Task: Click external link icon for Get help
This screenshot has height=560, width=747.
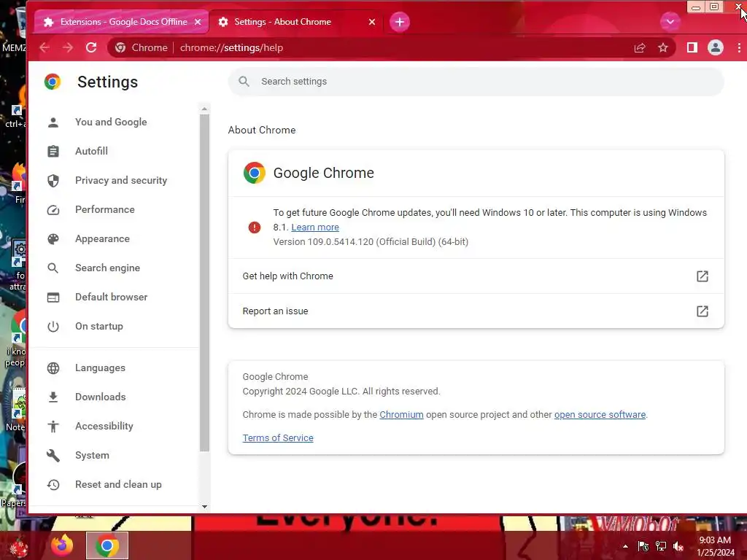Action: coord(703,276)
